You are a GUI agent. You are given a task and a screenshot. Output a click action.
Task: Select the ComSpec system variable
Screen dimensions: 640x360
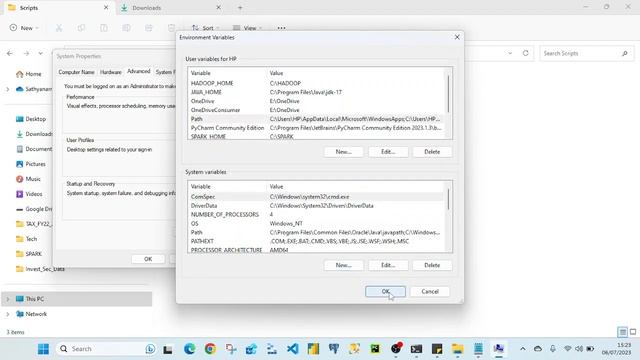pos(317,197)
